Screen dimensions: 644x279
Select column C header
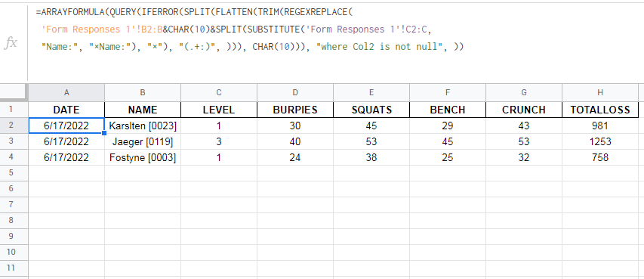point(219,92)
